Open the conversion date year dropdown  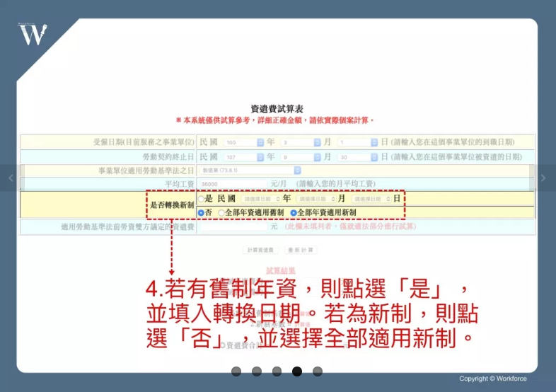[261, 199]
